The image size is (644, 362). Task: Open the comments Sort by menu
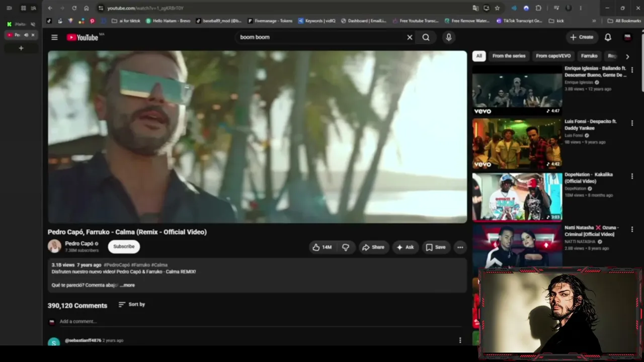click(x=132, y=305)
